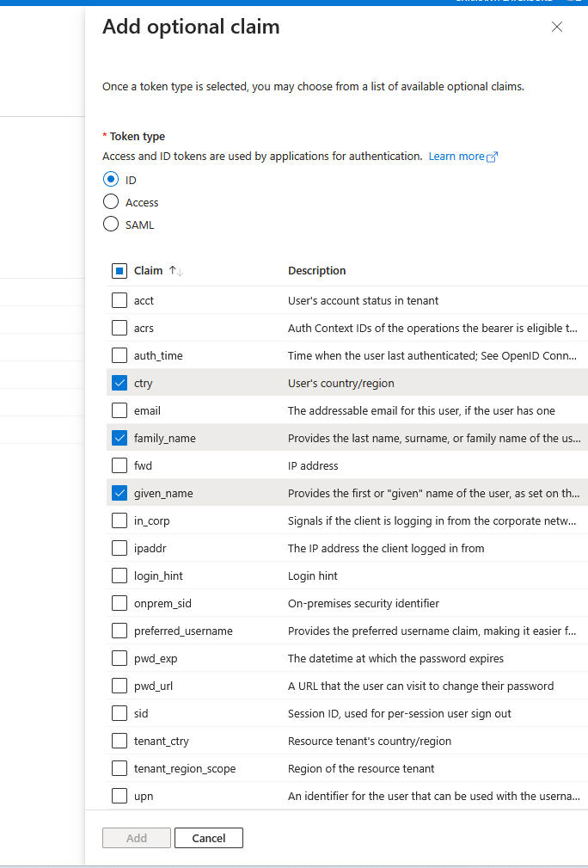Image resolution: width=588 pixels, height=868 pixels.
Task: Select the Access token type
Action: tap(111, 202)
